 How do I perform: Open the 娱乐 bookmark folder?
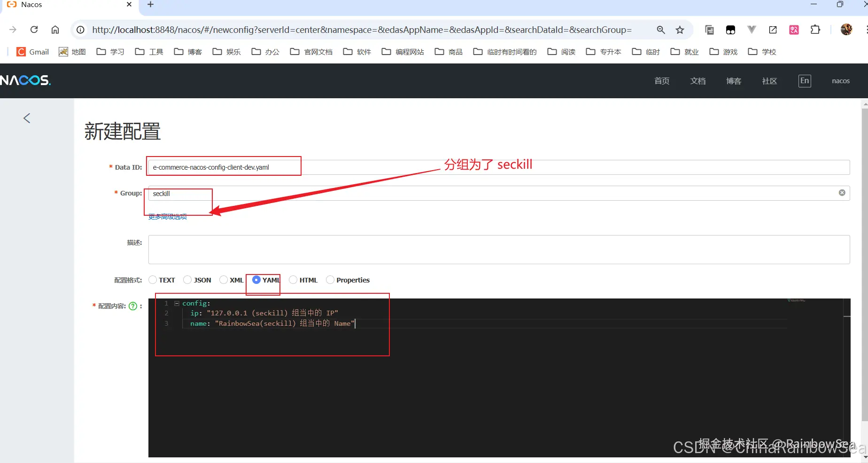pos(226,52)
